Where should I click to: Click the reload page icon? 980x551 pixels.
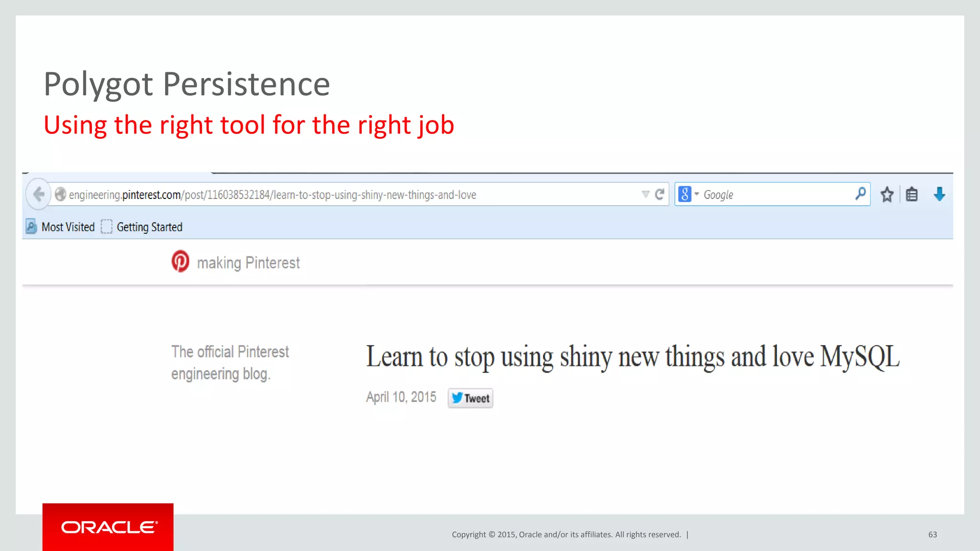click(x=660, y=194)
